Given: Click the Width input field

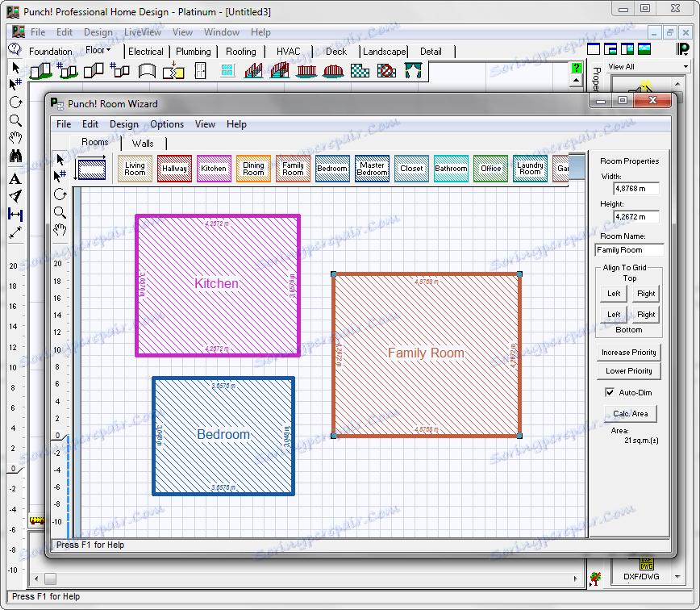Looking at the screenshot, I should coord(636,189).
